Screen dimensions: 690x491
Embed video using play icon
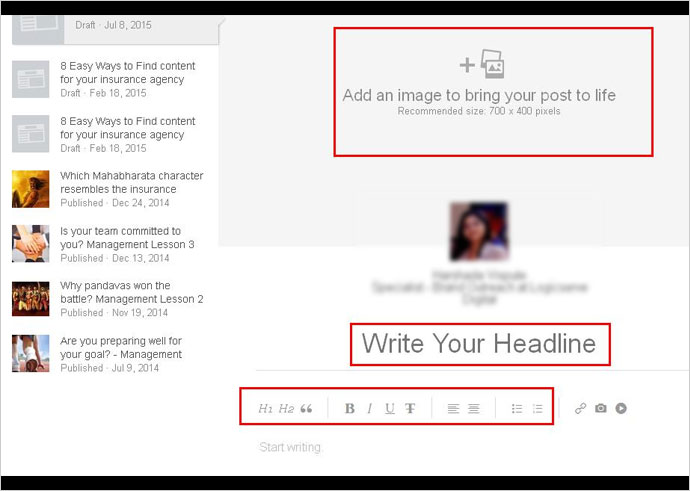(x=621, y=409)
